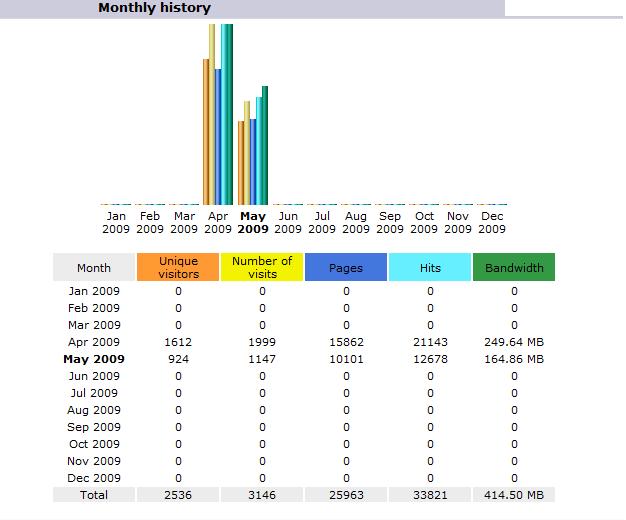Click the April orange unique visitors bar

tap(206, 132)
